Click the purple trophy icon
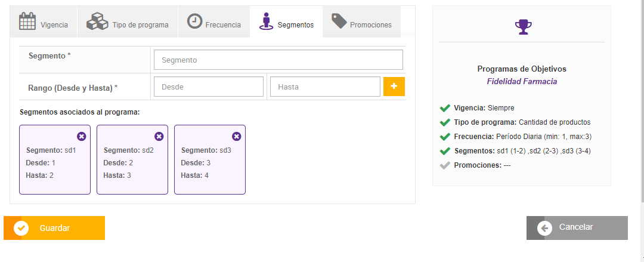This screenshot has height=262, width=644. (522, 26)
